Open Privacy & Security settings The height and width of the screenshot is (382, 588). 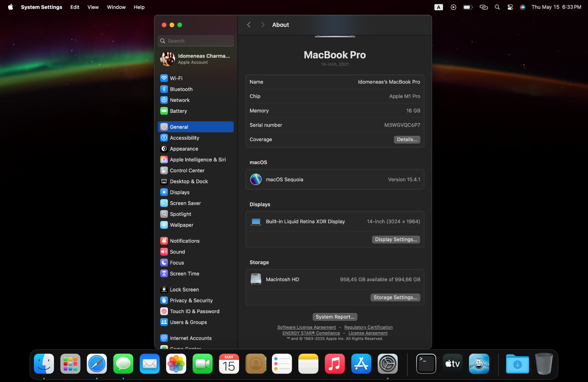[x=196, y=301]
